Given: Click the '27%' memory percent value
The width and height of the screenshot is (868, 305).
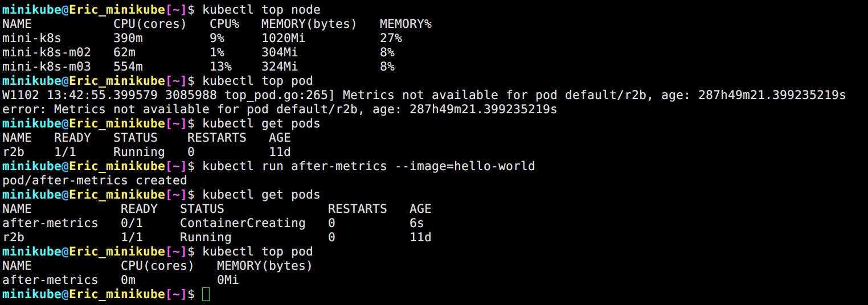Looking at the screenshot, I should [x=391, y=38].
